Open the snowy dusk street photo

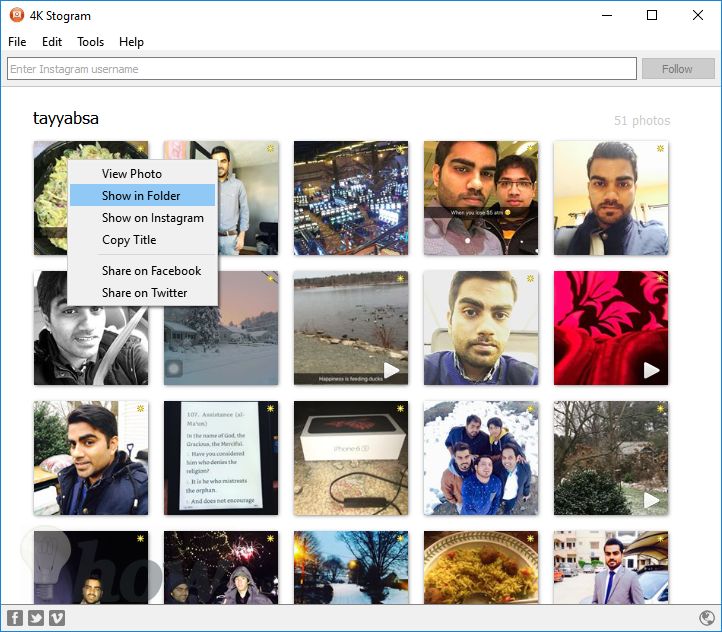click(351, 568)
